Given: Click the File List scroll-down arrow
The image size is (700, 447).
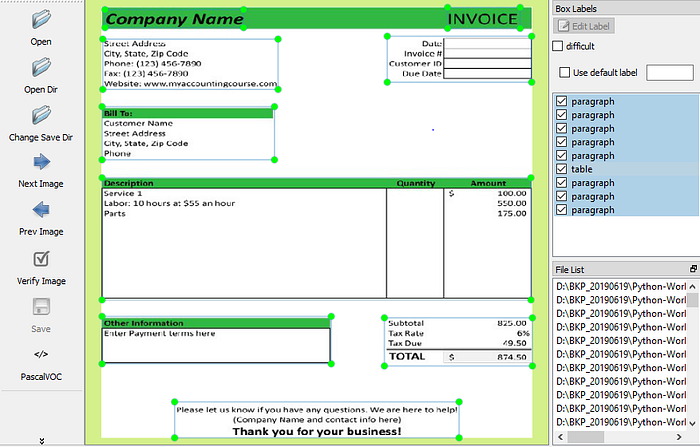Looking at the screenshot, I should [x=692, y=423].
